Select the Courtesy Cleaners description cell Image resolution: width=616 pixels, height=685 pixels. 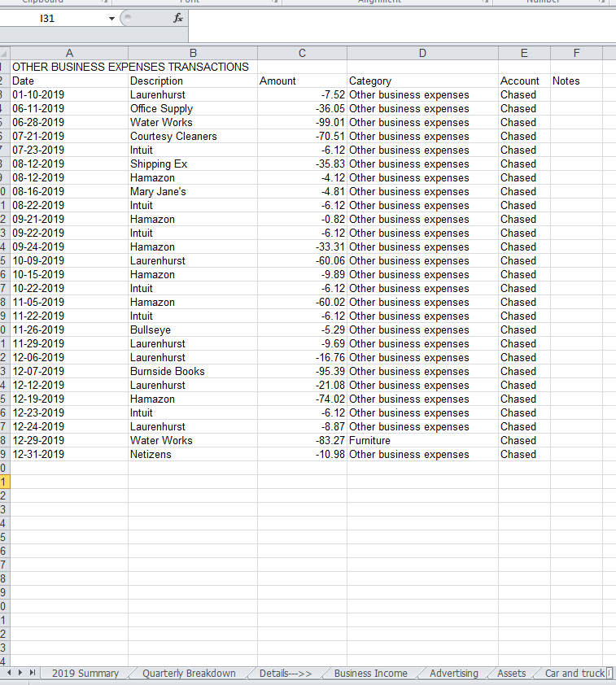[x=193, y=137]
